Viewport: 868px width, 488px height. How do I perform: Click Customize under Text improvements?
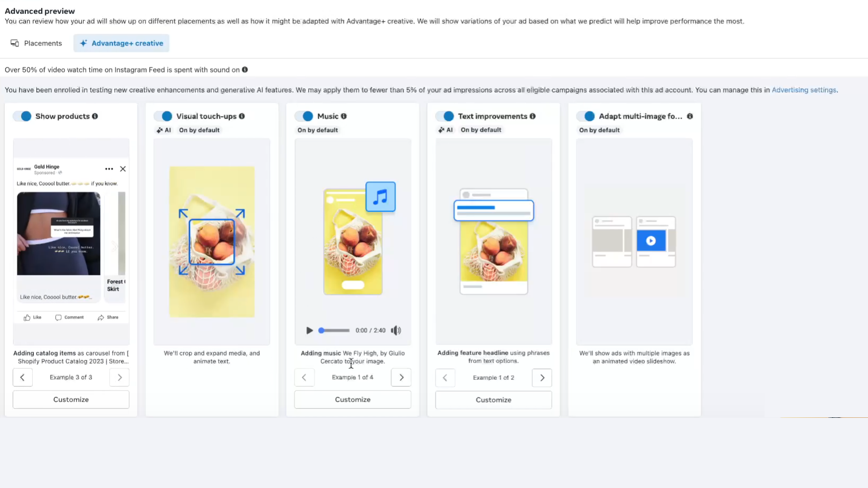tap(494, 400)
